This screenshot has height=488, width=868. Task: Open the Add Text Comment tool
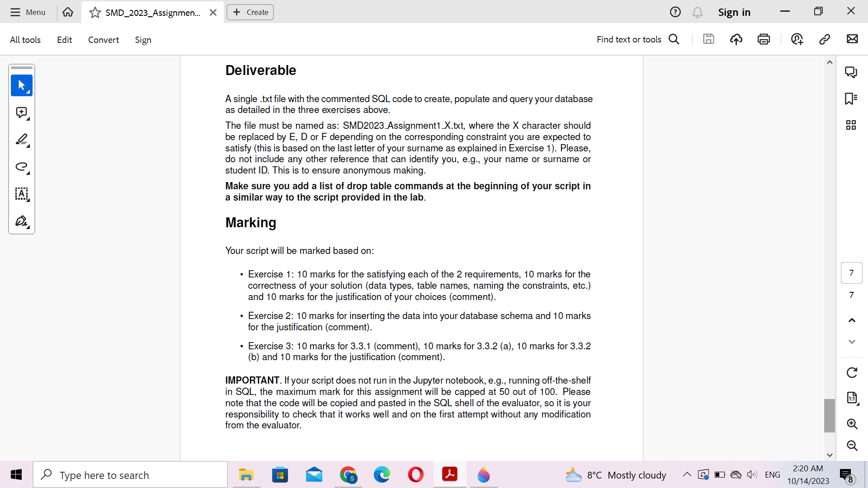[x=22, y=194]
